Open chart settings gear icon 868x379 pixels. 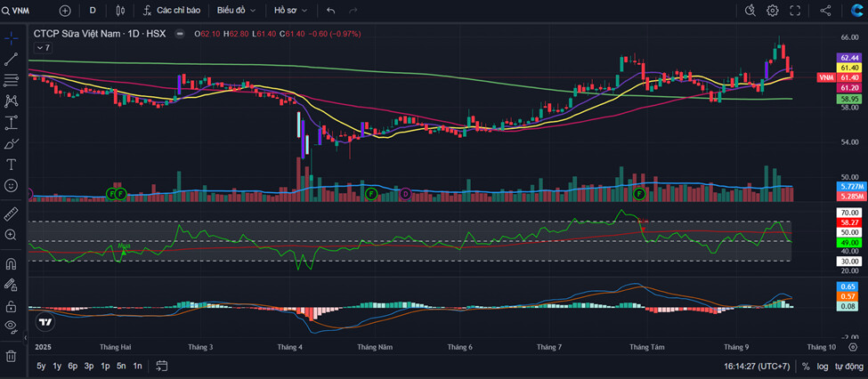pos(772,11)
